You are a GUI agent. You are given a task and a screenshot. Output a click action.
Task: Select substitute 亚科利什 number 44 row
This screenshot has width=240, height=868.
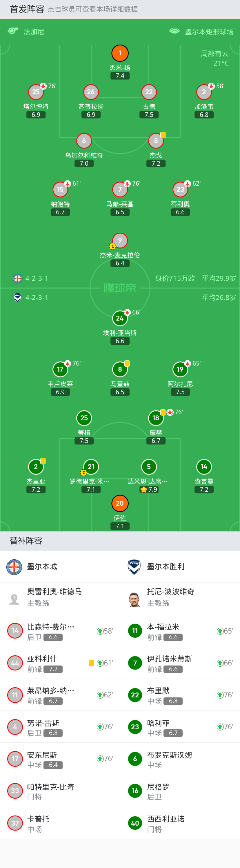(60, 663)
